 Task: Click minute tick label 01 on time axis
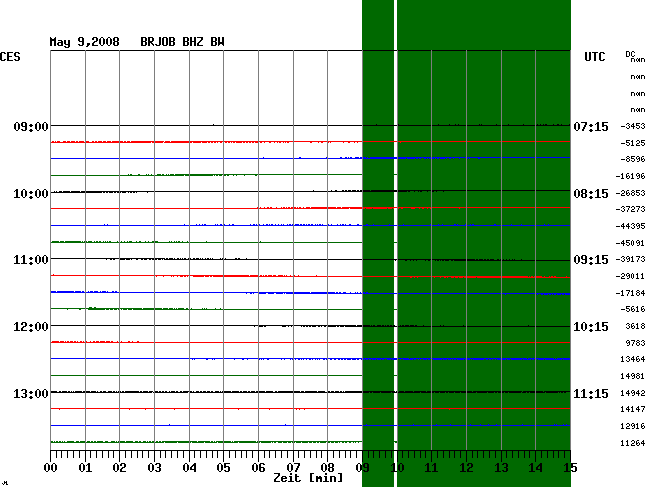coord(85,468)
